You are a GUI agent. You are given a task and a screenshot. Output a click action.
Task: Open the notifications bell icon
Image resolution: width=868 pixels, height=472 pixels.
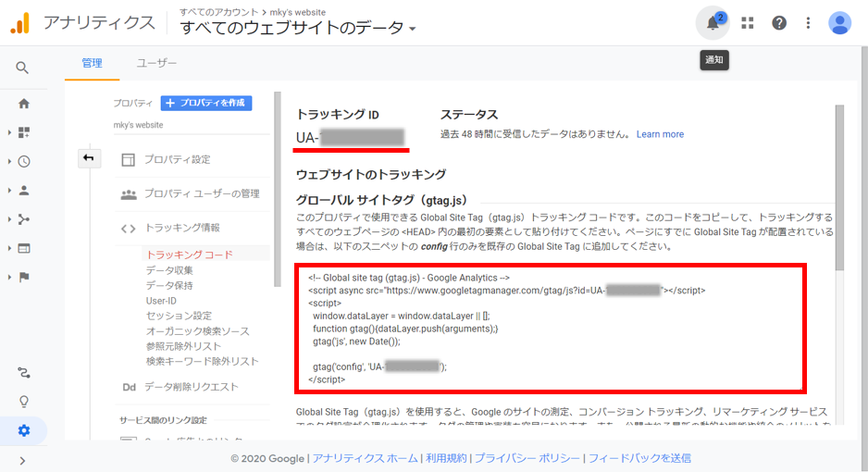point(713,23)
